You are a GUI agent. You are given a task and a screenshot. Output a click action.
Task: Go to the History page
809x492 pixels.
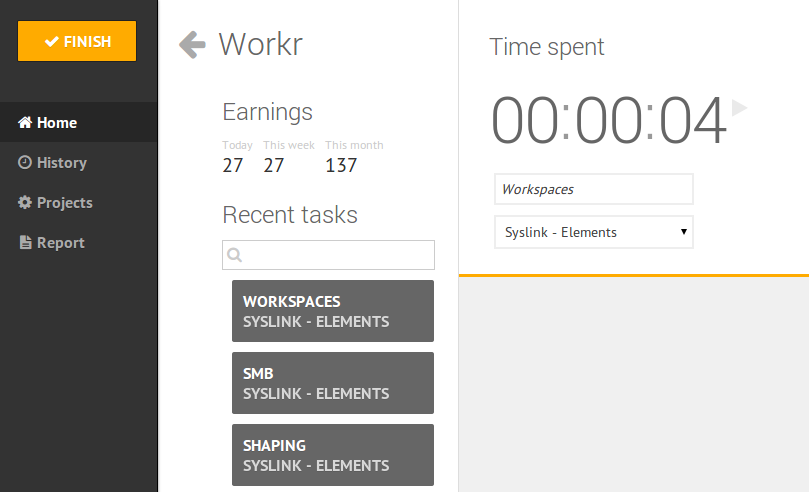(62, 163)
